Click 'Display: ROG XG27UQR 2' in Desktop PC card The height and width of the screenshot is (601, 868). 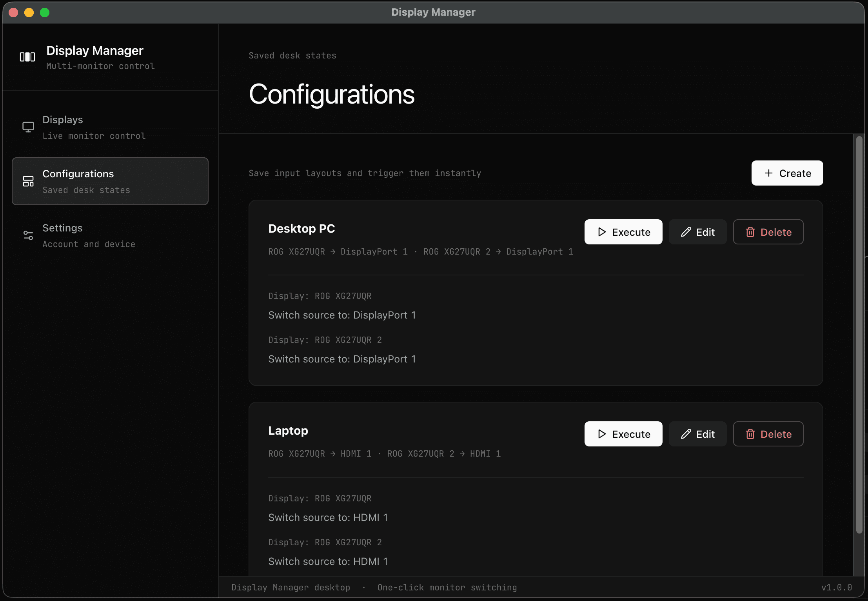(x=325, y=340)
